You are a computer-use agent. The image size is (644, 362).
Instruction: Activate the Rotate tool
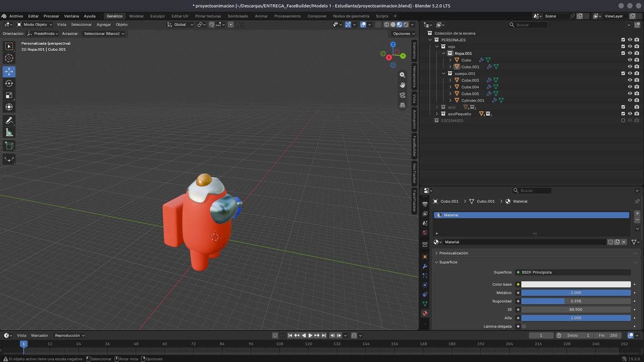(9, 83)
